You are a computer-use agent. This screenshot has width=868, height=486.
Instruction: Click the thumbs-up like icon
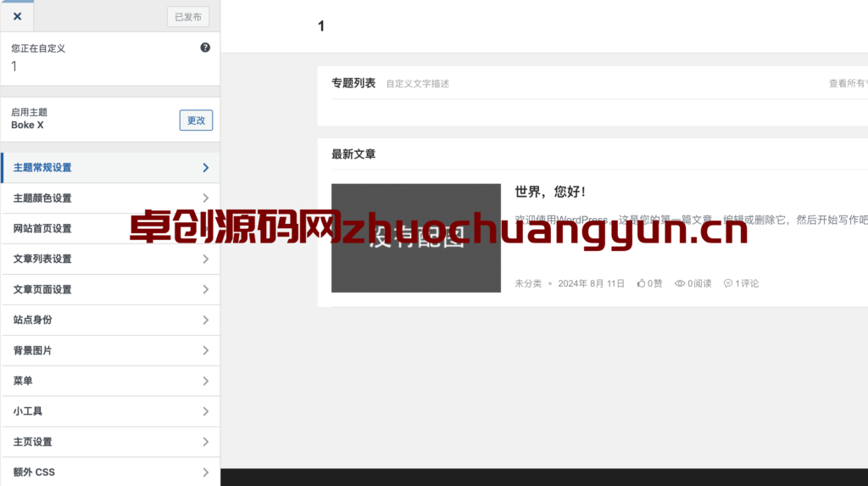pyautogui.click(x=641, y=283)
